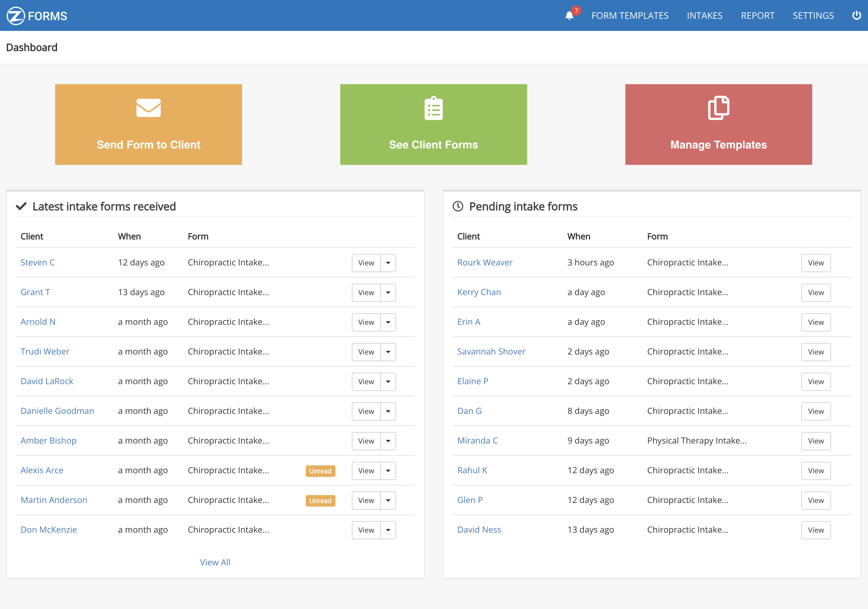The width and height of the screenshot is (868, 609).
Task: Click the envelope icon on orange tile
Action: tap(148, 108)
